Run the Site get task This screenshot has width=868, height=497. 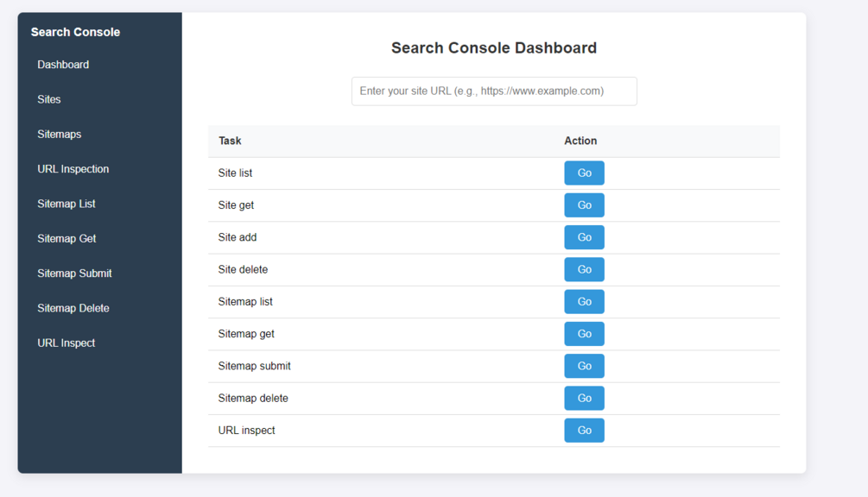(x=584, y=205)
